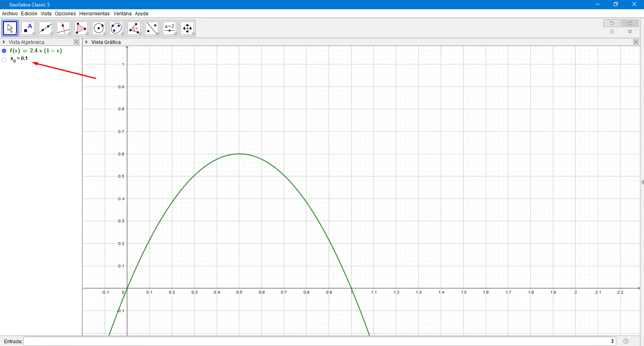This screenshot has width=644, height=346.
Task: Open the sidebar arrow at right edge
Action: (642, 182)
